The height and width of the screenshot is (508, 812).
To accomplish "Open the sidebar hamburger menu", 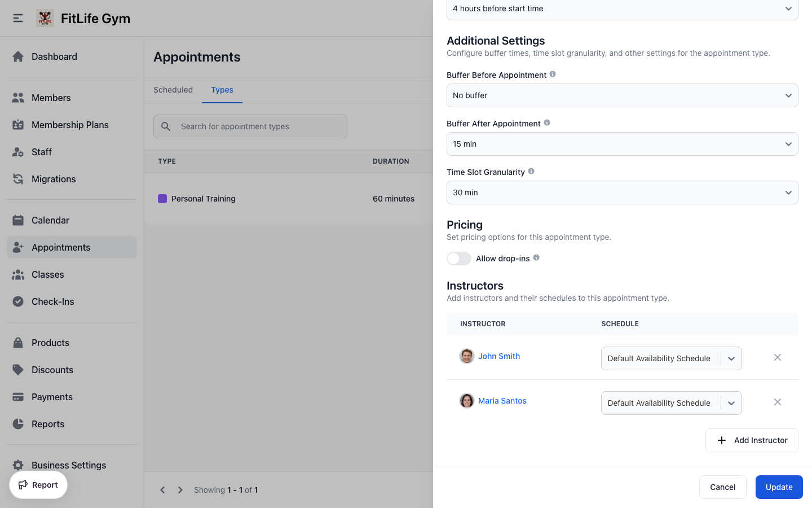I will (x=17, y=17).
